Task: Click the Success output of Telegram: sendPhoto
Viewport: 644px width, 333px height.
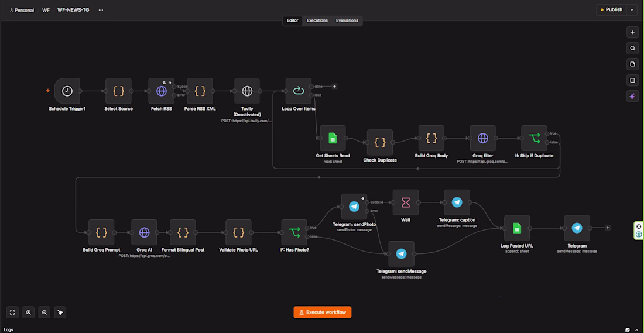Action: (x=368, y=202)
